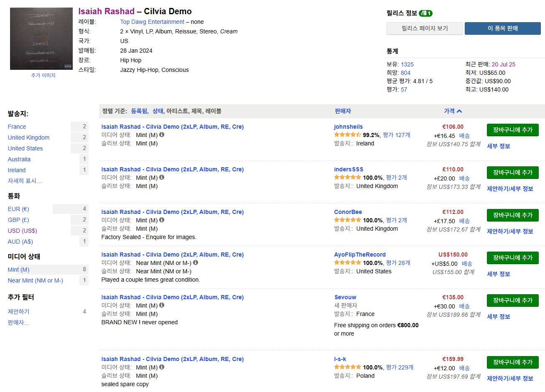The image size is (545, 392).
Task: Filter currency by AUD (A$)
Action: coord(20,242)
